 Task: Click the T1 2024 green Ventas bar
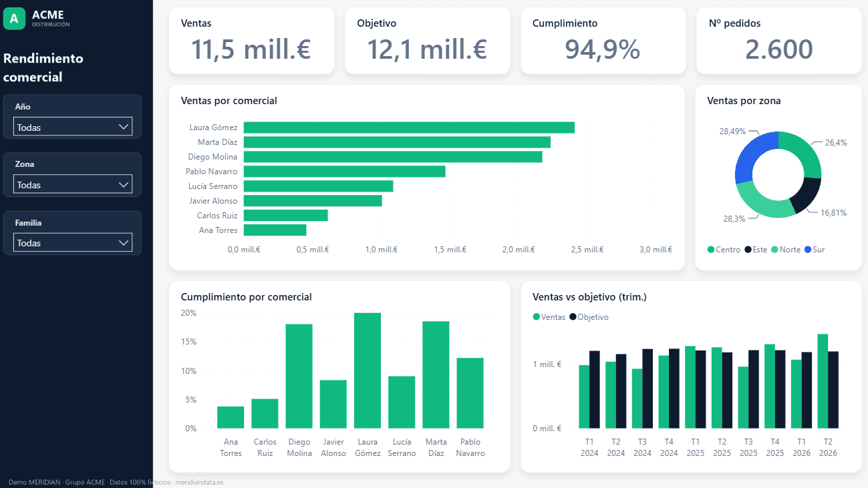click(584, 397)
